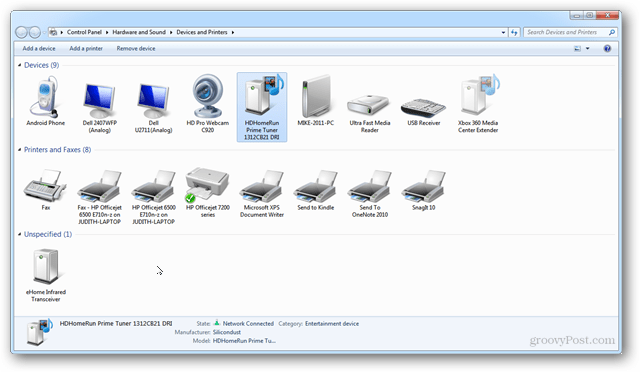
Task: Click the Silicondust manufacturer value
Action: [x=227, y=332]
